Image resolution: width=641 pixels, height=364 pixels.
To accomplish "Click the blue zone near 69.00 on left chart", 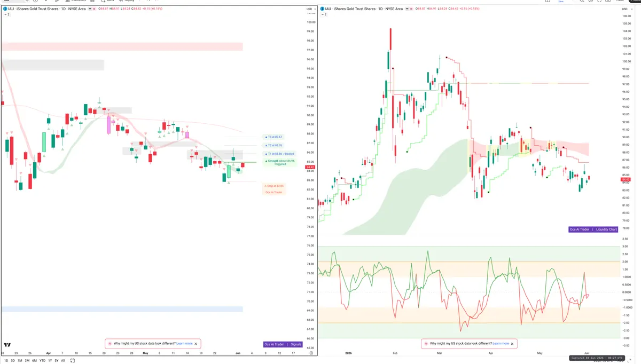I will coord(122,309).
